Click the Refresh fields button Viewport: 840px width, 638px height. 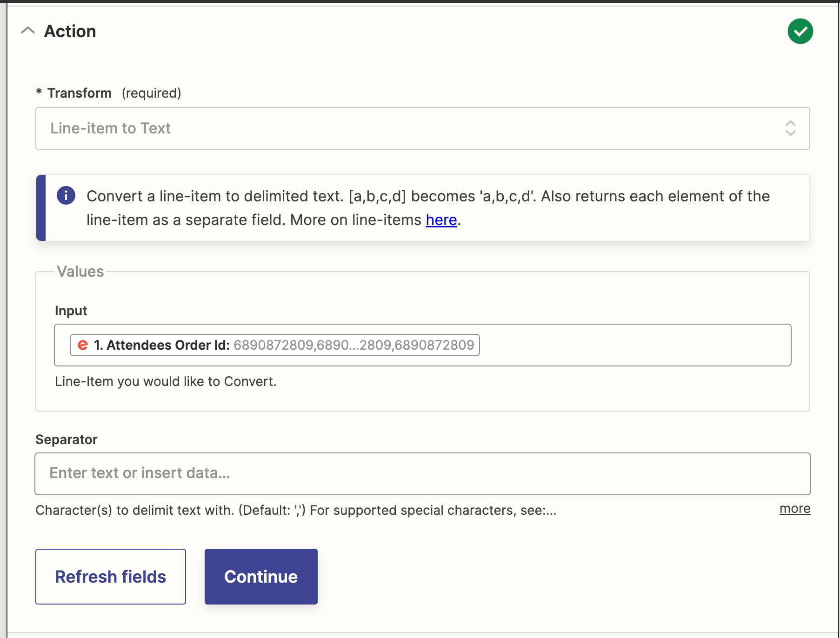coord(111,577)
